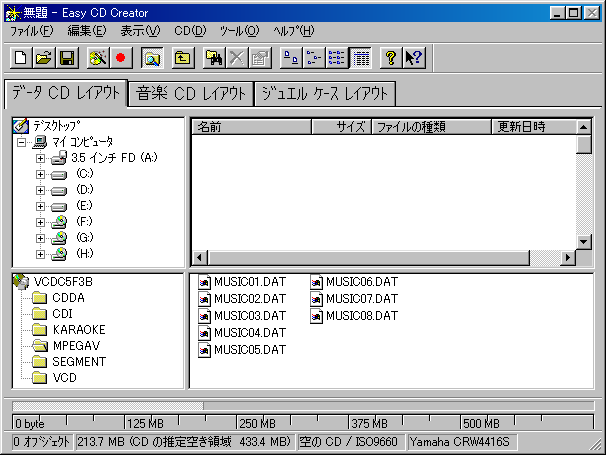
Task: Click the What's This context help icon
Action: (414, 58)
